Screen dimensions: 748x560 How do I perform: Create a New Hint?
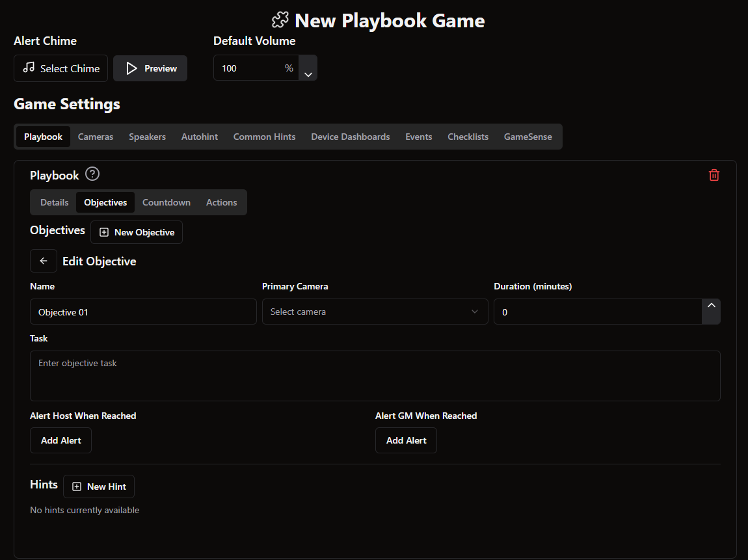(99, 487)
